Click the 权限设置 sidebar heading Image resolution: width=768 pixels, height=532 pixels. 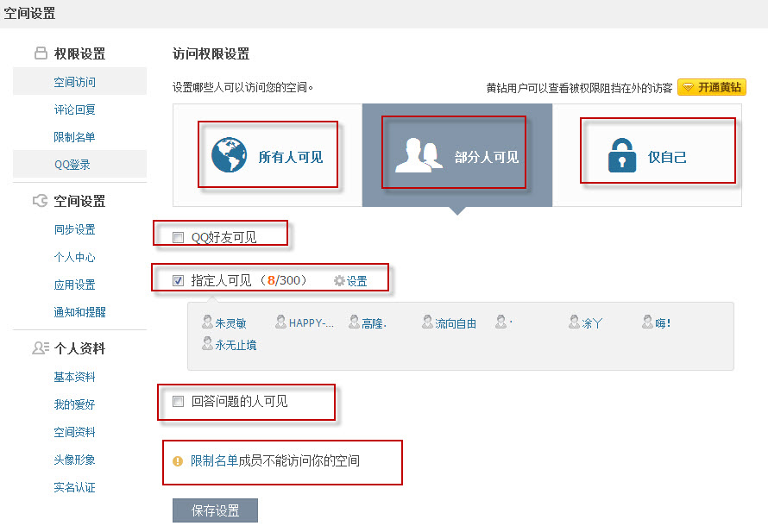click(x=79, y=53)
